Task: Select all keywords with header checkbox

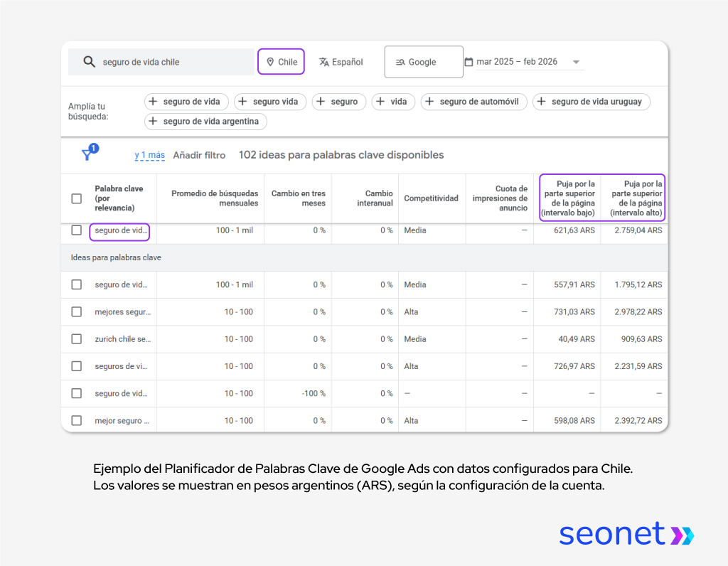Action: pos(77,198)
